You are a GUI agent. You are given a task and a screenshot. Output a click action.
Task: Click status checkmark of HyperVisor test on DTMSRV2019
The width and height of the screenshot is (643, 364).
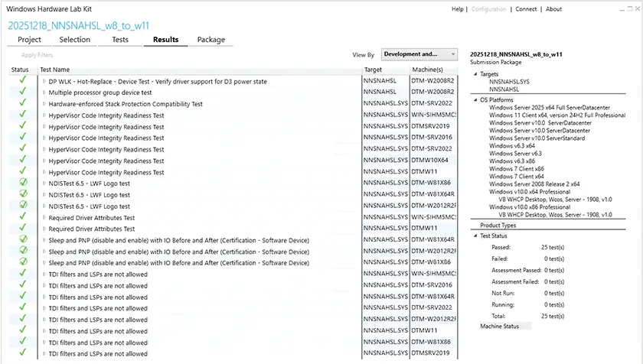22,125
